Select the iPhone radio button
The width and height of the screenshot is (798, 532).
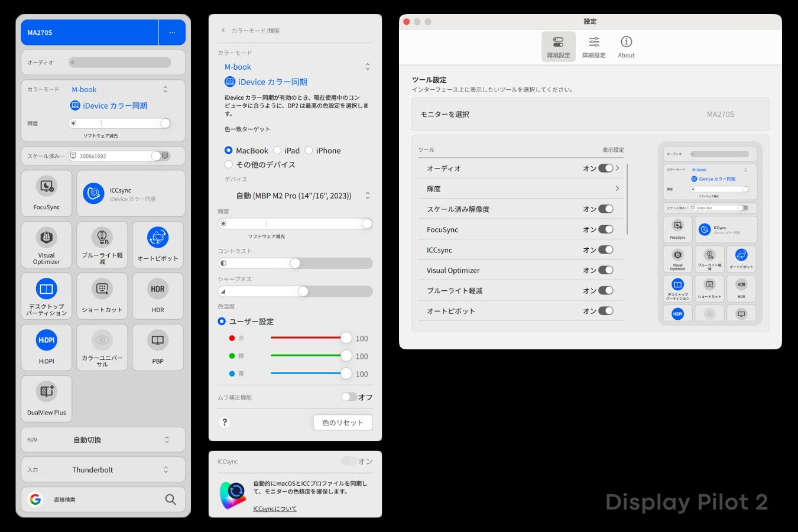coord(309,150)
